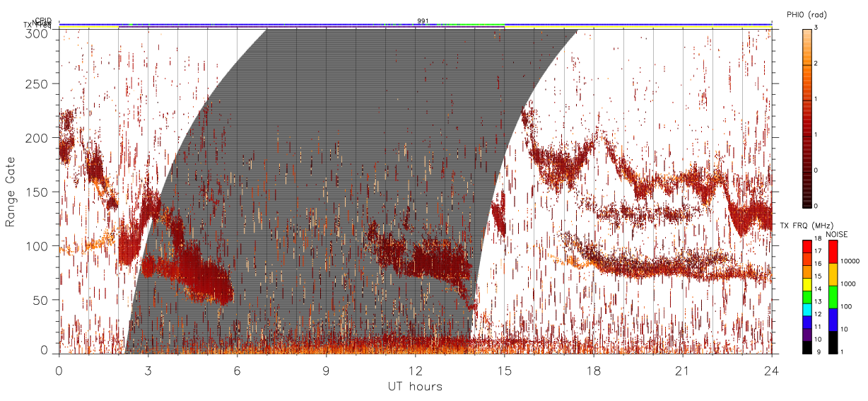
Task: Click the 'Range Gate' y-axis label
Action: click(x=11, y=191)
